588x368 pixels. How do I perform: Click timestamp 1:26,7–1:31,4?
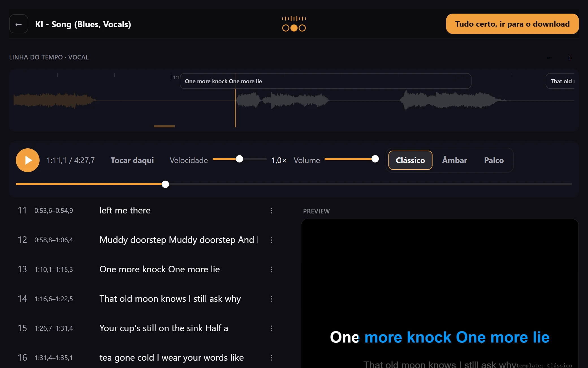click(x=54, y=328)
